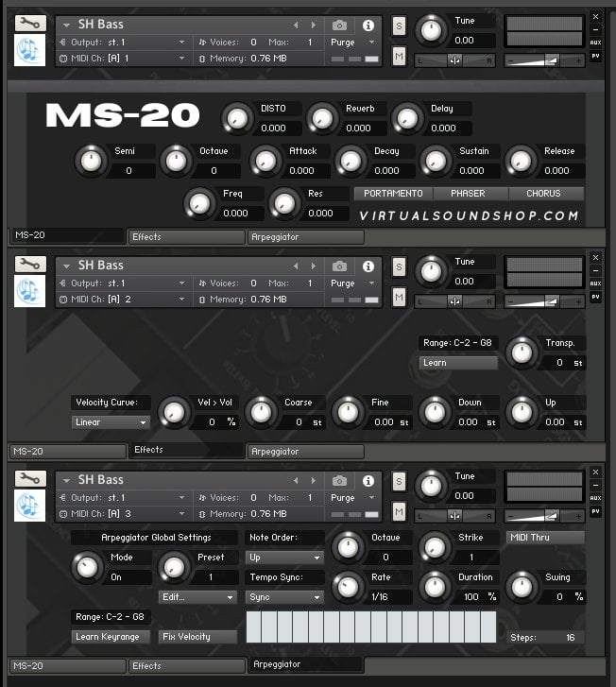Click the AUX button on third instrument
616x687 pixels.
click(595, 497)
